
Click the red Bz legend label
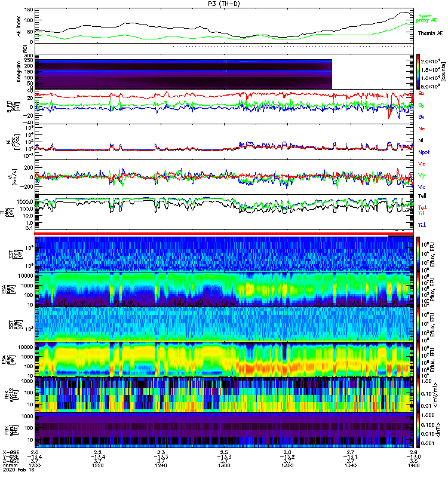tap(421, 93)
